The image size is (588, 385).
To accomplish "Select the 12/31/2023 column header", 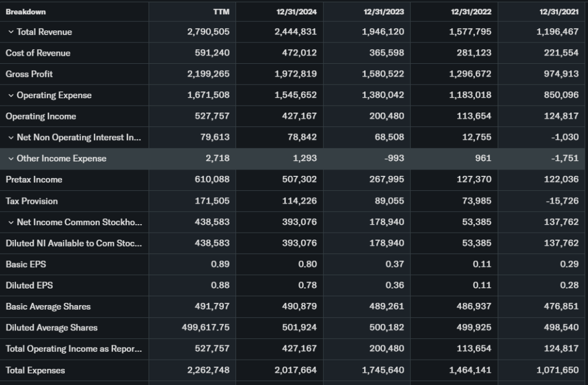I will click(383, 11).
